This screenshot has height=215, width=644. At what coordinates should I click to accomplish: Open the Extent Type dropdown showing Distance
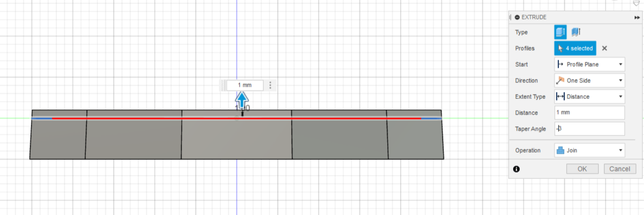(x=589, y=97)
